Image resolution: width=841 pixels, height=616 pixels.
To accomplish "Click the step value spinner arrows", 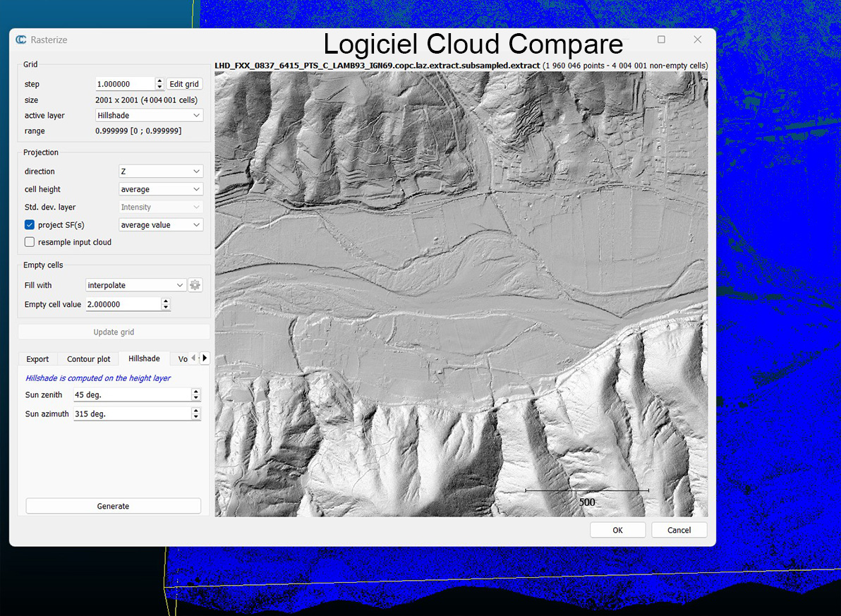I will click(159, 84).
